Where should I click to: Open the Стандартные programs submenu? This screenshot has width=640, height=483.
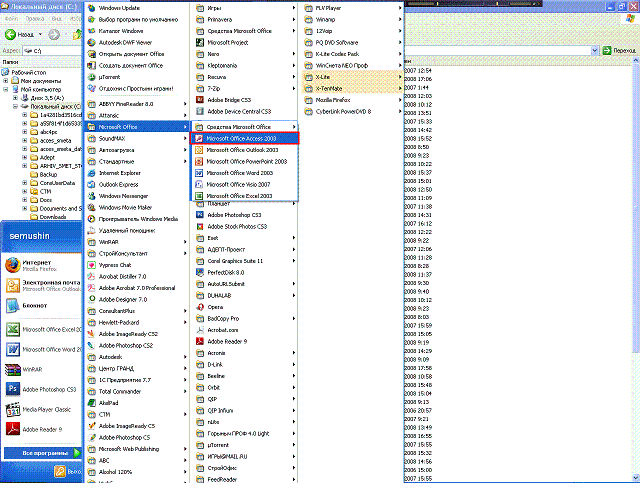point(130,161)
